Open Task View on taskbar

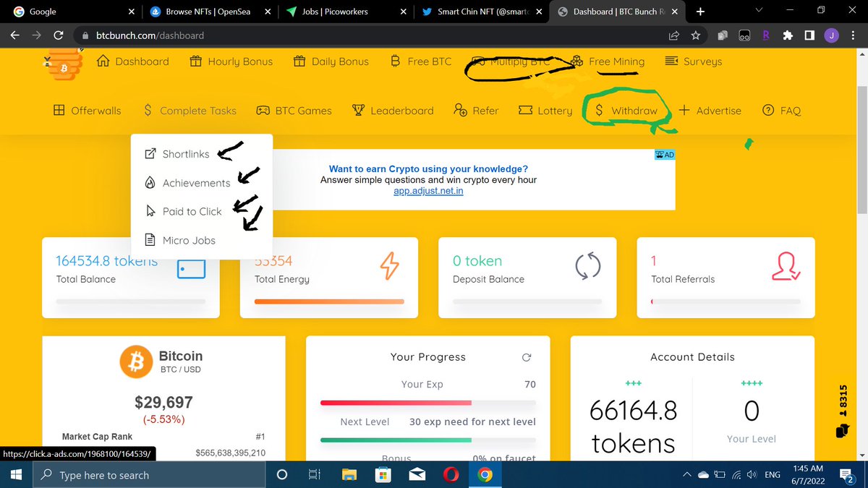[x=315, y=475]
